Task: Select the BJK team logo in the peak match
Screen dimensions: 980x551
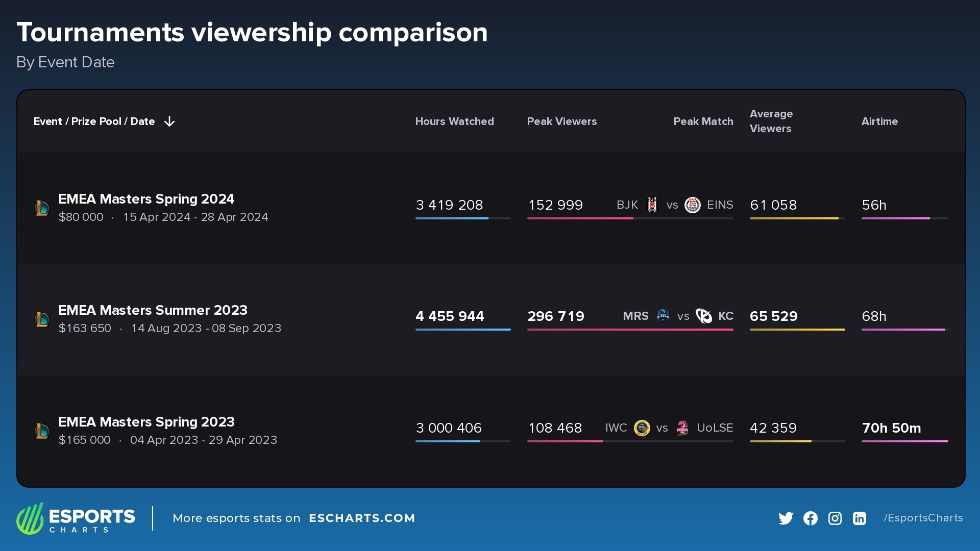Action: [653, 205]
